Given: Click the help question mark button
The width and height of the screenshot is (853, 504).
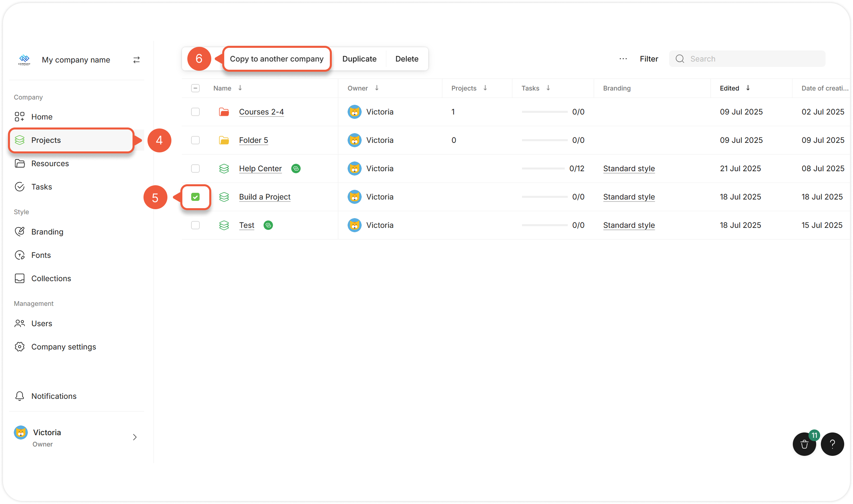Looking at the screenshot, I should [832, 444].
